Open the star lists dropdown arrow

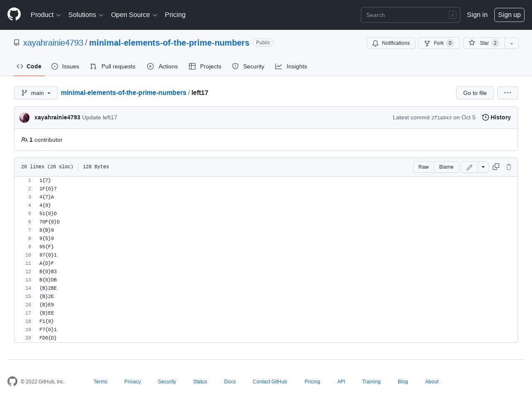click(512, 43)
